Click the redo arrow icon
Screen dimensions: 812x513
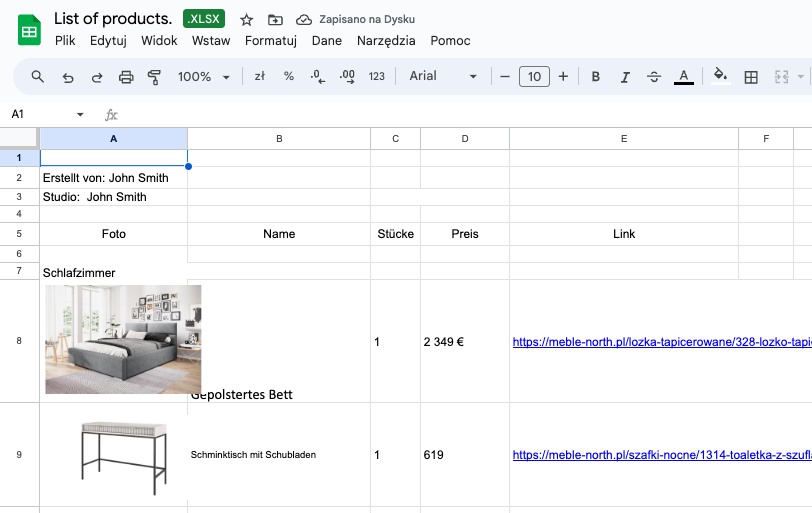(x=97, y=77)
